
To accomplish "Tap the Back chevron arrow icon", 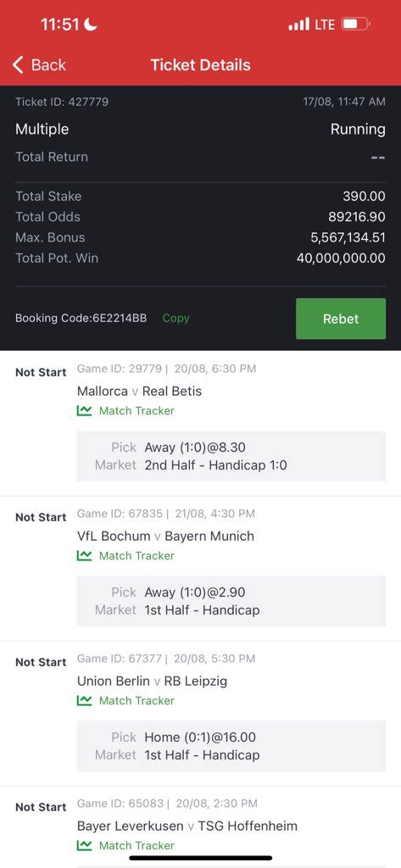I will tap(19, 64).
